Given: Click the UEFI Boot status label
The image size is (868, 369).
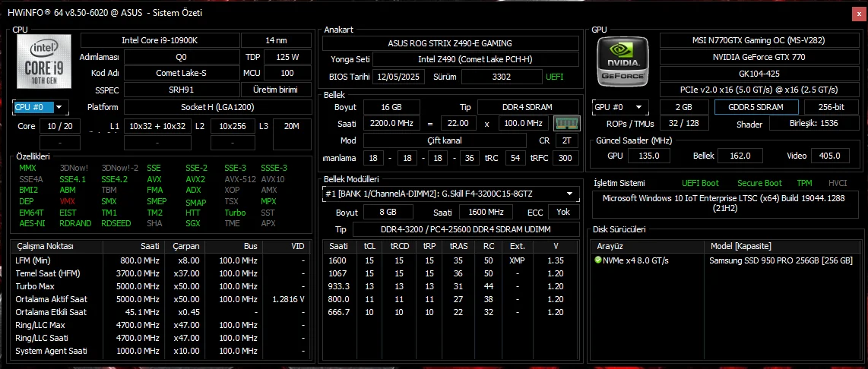Looking at the screenshot, I should (x=700, y=183).
